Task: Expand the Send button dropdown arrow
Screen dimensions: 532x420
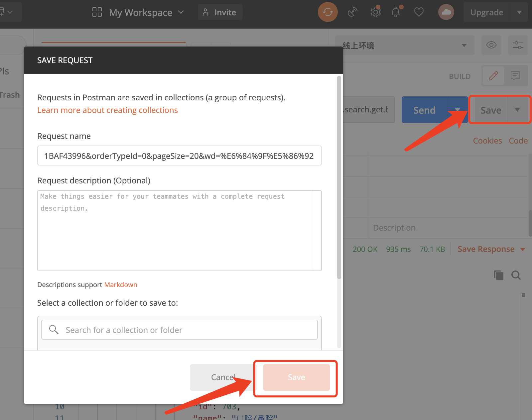Action: (458, 110)
